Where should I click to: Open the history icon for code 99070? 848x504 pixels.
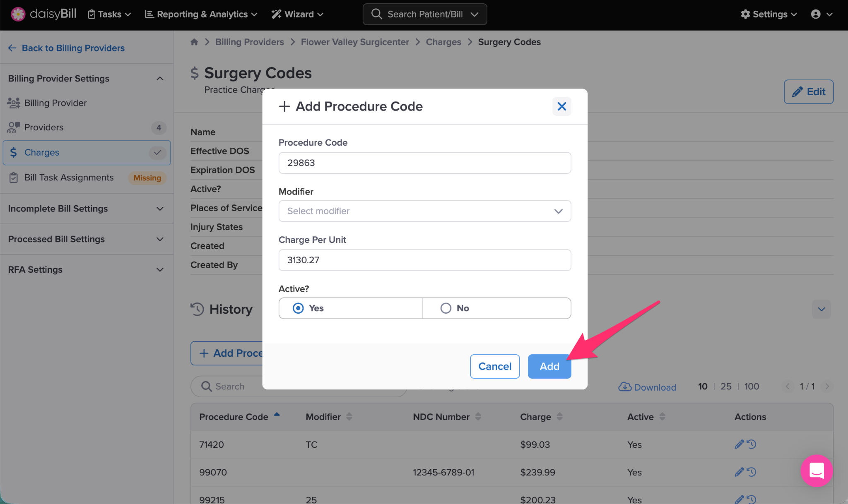(752, 472)
